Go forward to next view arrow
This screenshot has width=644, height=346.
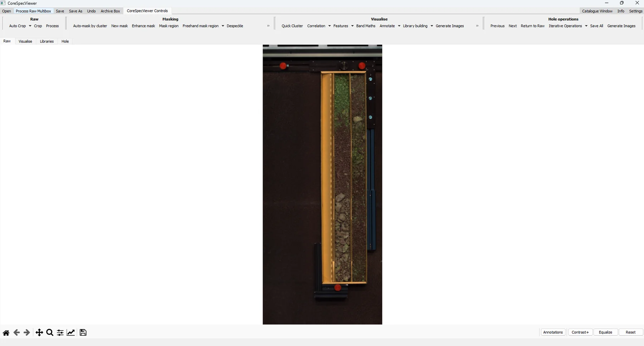(x=27, y=333)
